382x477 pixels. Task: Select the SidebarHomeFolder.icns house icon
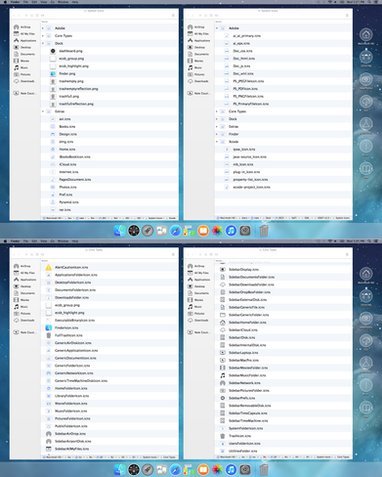point(223,322)
